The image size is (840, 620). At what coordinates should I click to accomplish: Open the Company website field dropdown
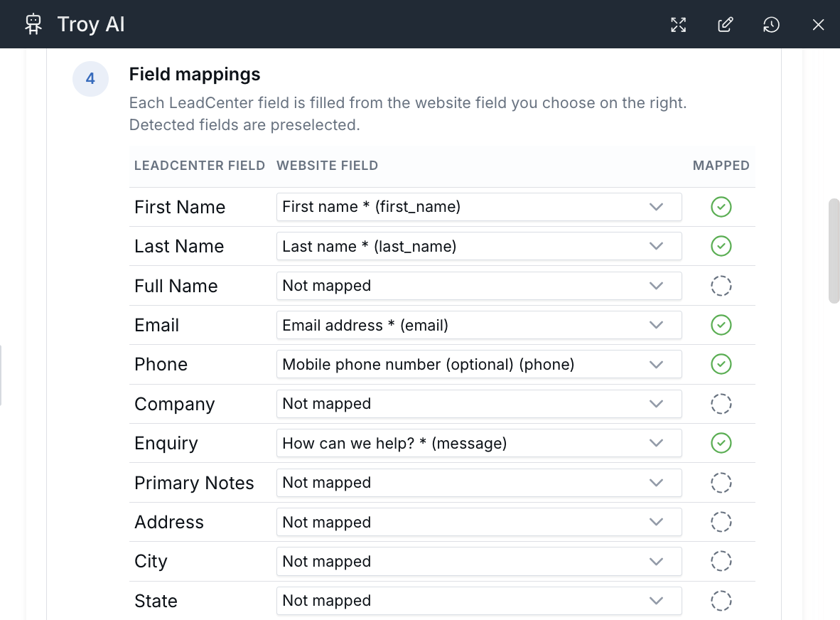click(479, 404)
